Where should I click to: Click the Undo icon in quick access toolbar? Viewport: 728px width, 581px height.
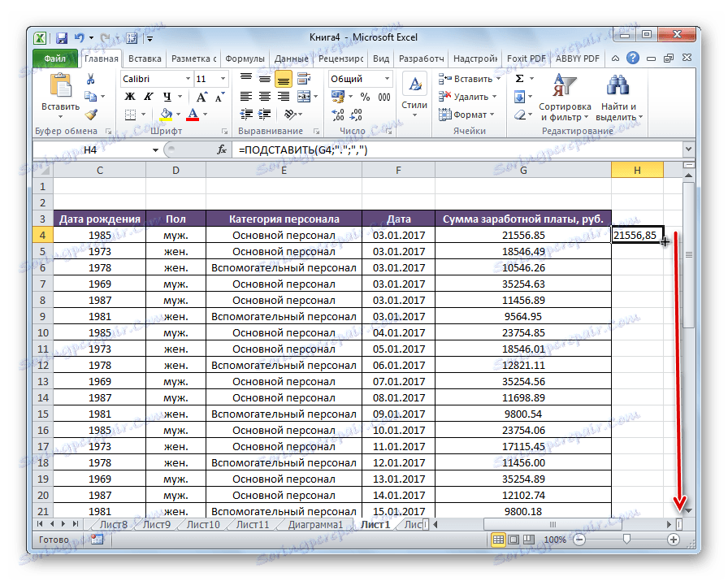[x=80, y=38]
